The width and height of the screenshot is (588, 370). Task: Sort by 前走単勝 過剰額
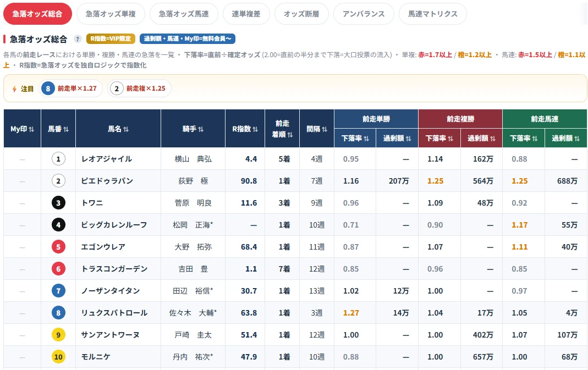397,139
